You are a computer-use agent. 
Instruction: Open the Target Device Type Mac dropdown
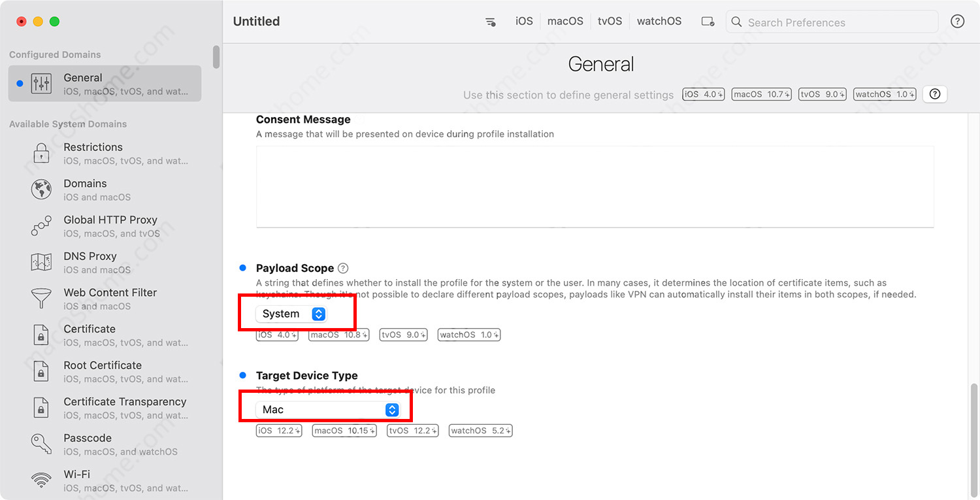point(328,410)
